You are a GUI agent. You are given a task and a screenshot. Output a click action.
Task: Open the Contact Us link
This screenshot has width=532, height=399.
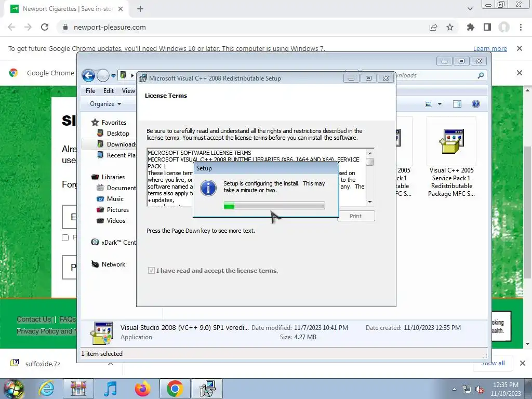click(x=34, y=320)
